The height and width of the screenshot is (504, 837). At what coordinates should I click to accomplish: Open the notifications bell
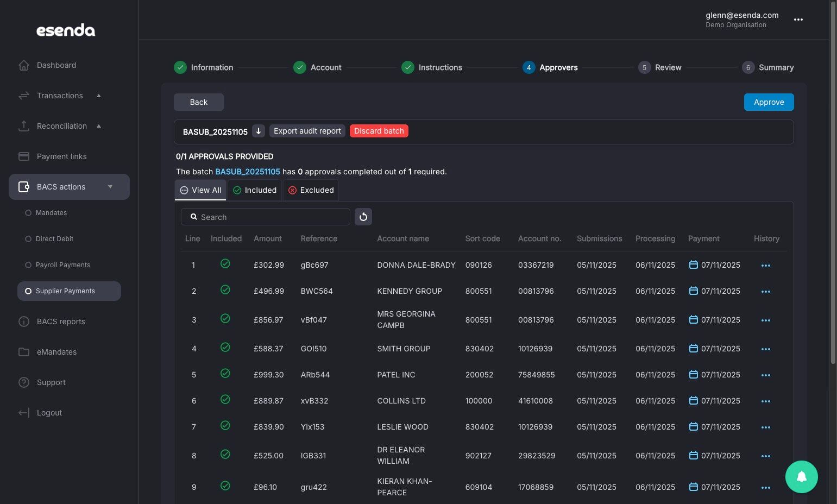802,477
